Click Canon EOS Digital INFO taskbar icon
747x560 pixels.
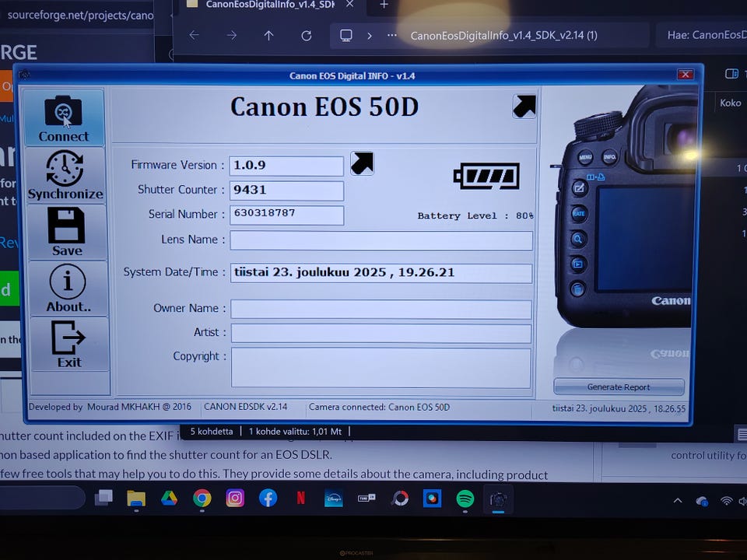point(498,499)
